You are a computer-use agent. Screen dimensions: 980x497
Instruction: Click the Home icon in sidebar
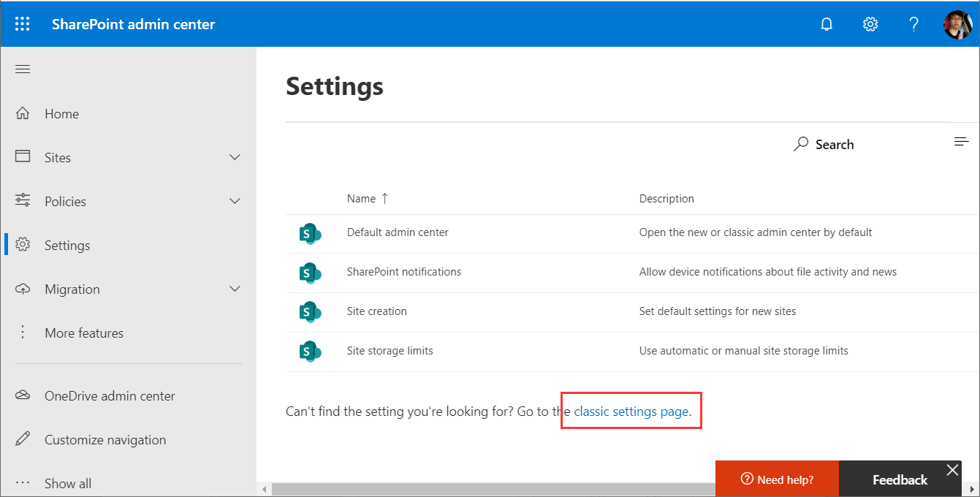coord(23,114)
